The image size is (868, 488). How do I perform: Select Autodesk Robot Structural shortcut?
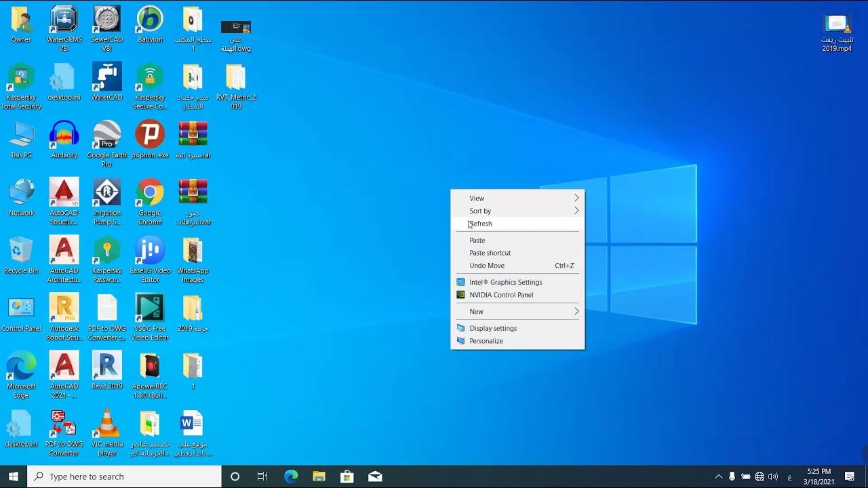(64, 318)
